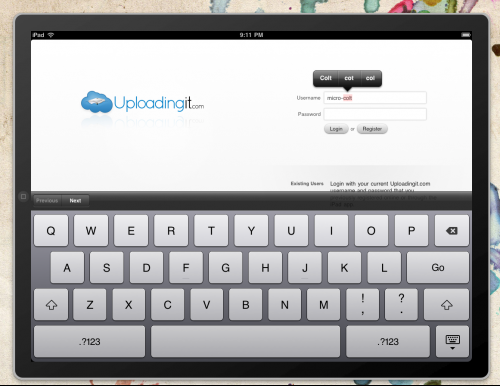Tap the I key
The width and height of the screenshot is (500, 386).
[331, 231]
